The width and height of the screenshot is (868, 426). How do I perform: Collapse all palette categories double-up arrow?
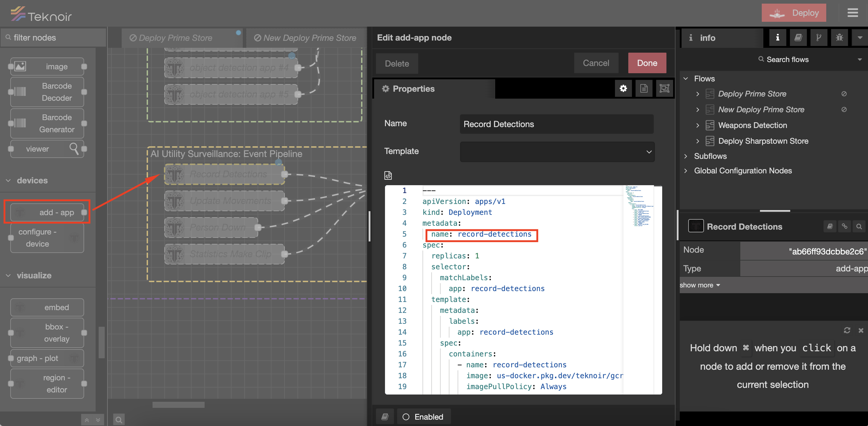(x=87, y=420)
